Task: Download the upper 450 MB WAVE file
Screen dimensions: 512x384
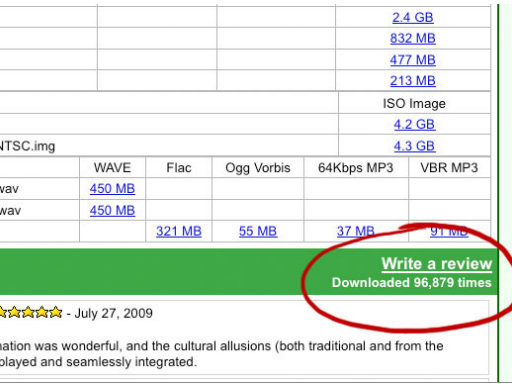Action: [112, 189]
